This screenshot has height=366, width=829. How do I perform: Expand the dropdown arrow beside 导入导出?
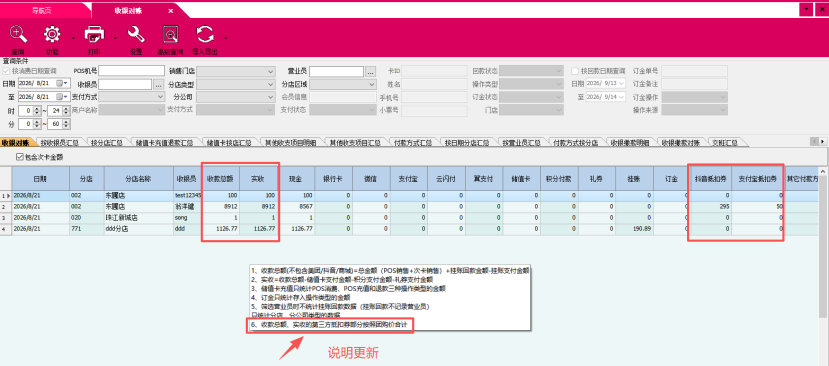pos(226,38)
